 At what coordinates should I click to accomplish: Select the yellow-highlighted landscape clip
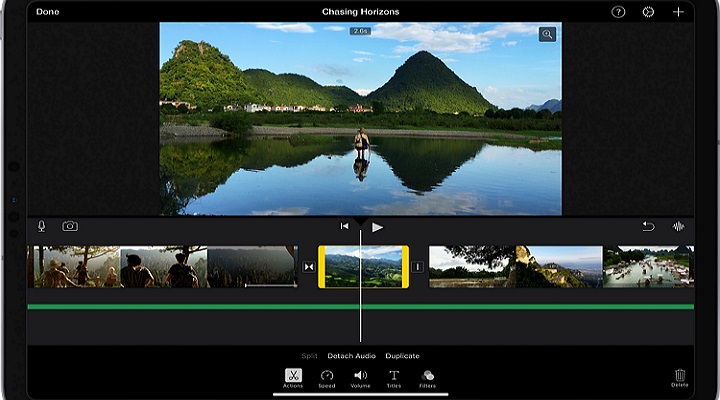[x=363, y=267]
